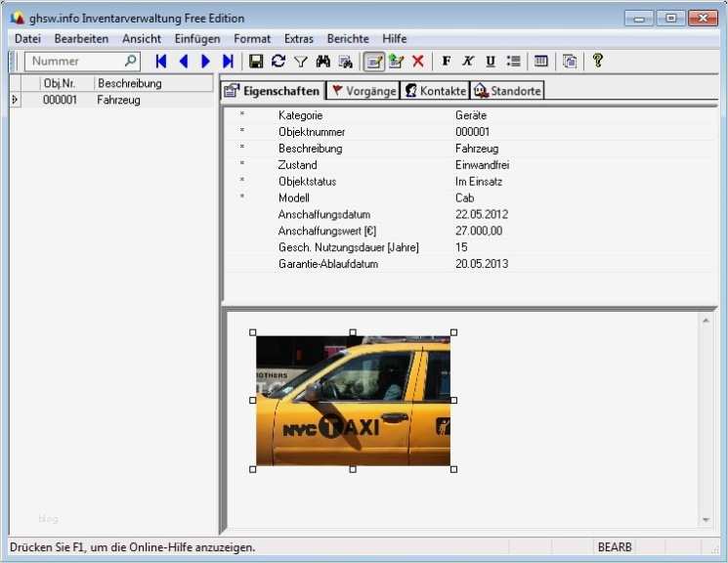This screenshot has height=563, width=728.
Task: Jump to the last record
Action: [x=228, y=62]
